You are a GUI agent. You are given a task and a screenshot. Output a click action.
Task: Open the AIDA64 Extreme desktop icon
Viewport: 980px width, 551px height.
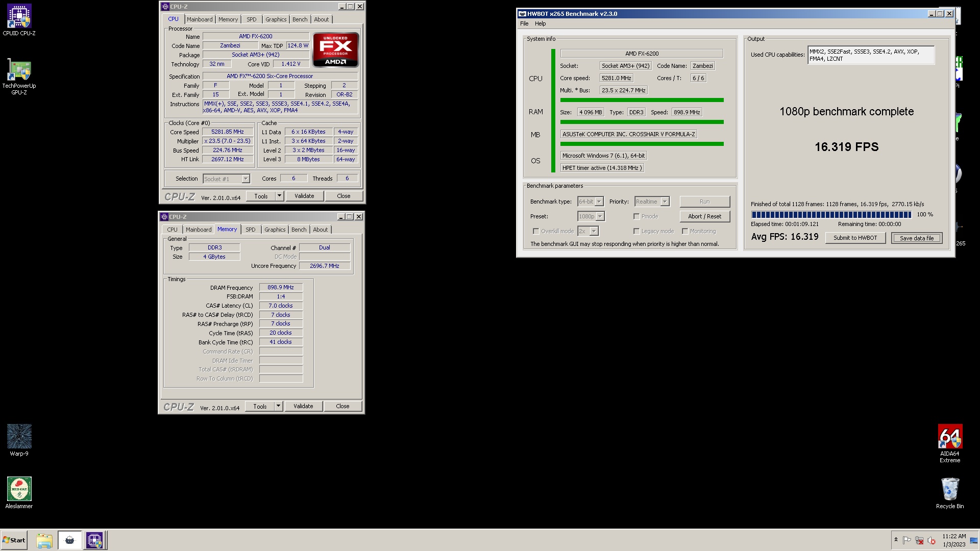click(x=950, y=443)
